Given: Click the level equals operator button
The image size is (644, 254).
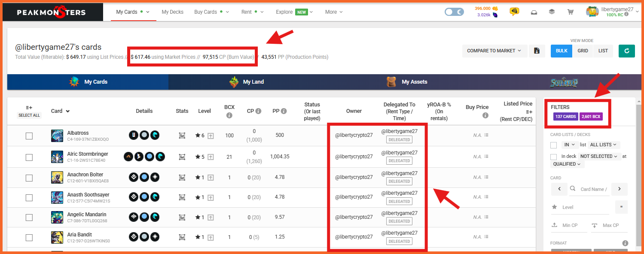Looking at the screenshot, I should click(621, 207).
